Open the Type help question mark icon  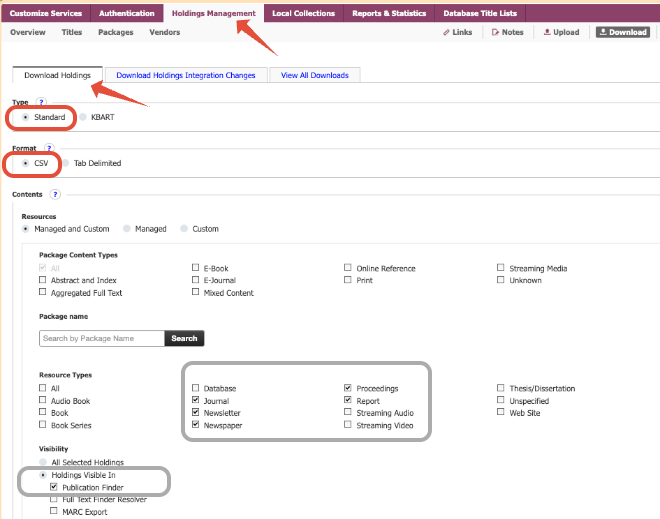pyautogui.click(x=41, y=102)
